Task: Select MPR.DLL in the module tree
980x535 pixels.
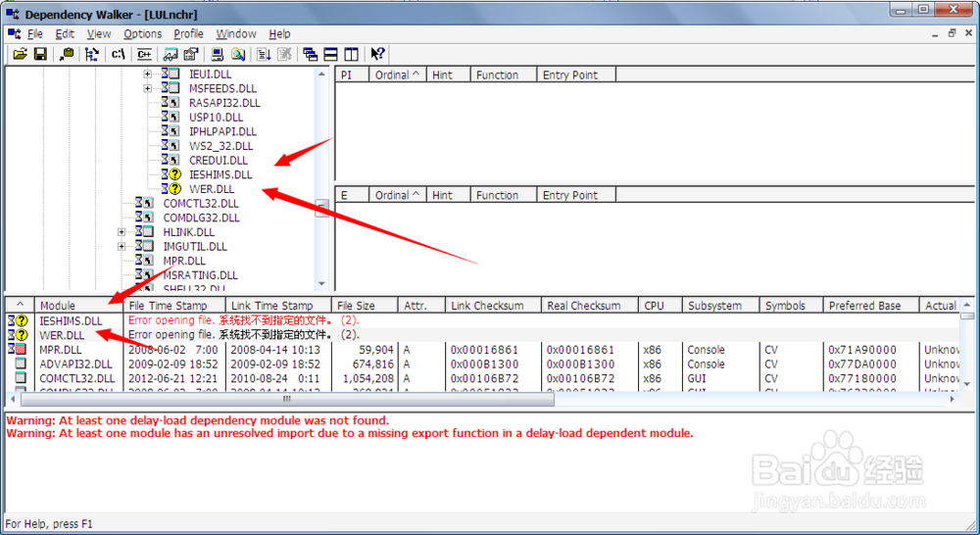Action: [184, 261]
